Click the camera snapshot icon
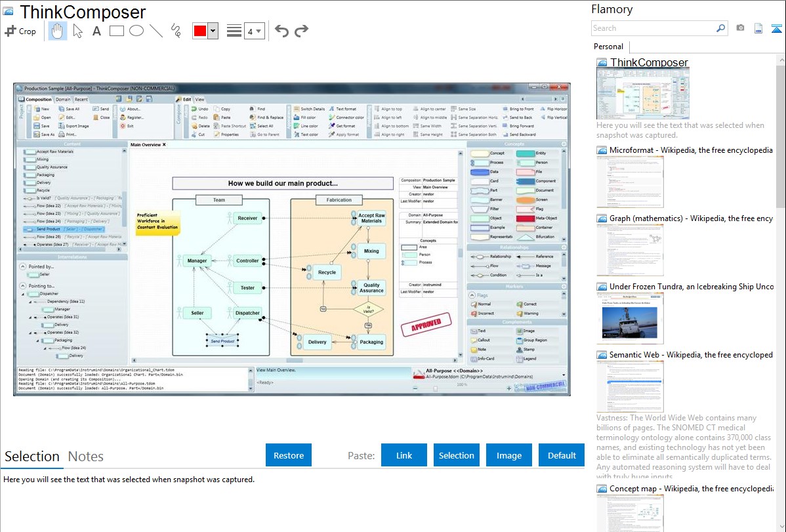 pyautogui.click(x=740, y=28)
